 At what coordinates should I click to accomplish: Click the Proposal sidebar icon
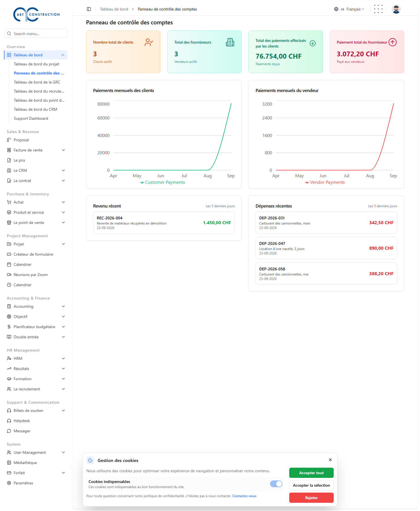9,140
